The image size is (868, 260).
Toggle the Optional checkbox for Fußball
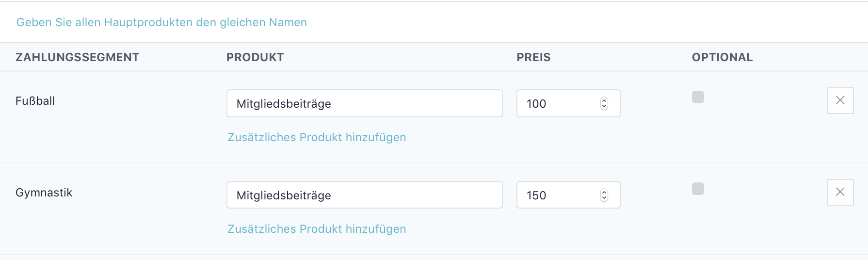coord(698,97)
